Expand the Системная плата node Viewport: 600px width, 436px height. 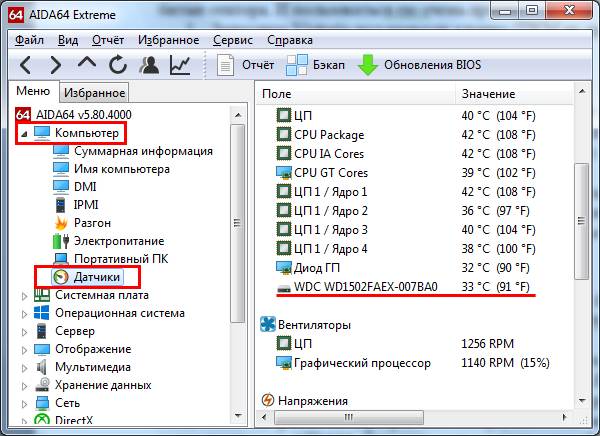(x=26, y=295)
